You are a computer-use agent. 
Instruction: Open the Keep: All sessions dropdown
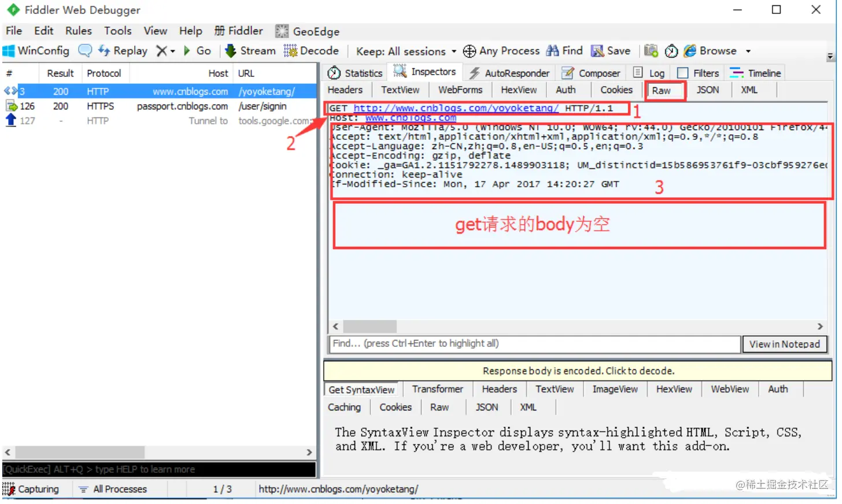[x=406, y=51]
